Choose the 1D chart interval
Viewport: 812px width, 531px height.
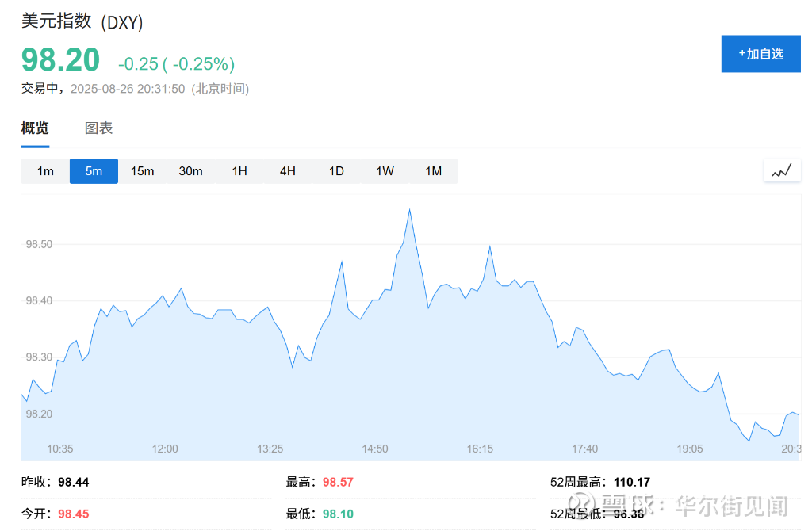point(336,171)
